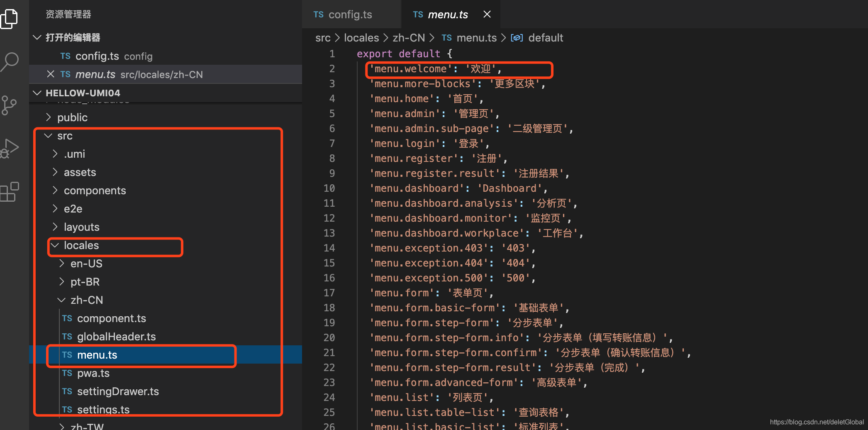Place cursor on 'menu.exception.404' line
Image resolution: width=868 pixels, height=430 pixels.
click(x=452, y=263)
